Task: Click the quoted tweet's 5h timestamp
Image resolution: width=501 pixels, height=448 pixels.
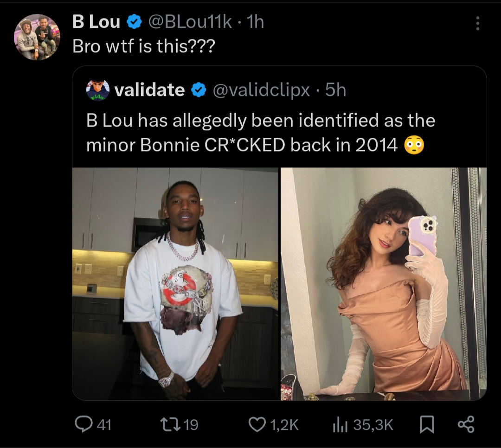Action: pyautogui.click(x=335, y=90)
